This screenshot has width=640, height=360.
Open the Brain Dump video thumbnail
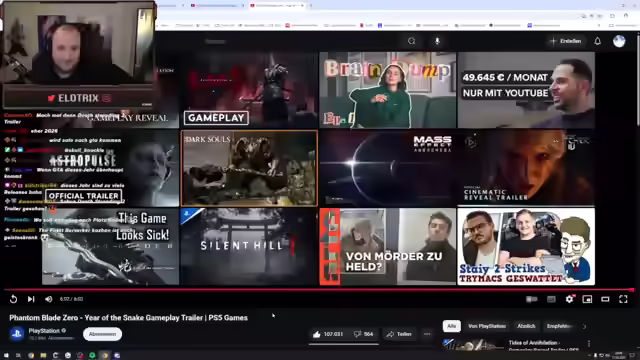click(x=388, y=90)
